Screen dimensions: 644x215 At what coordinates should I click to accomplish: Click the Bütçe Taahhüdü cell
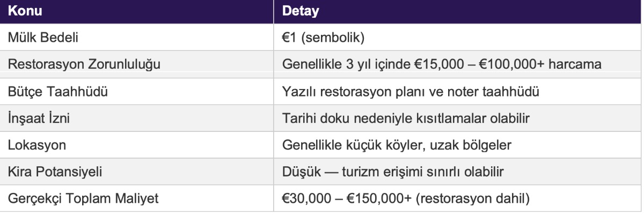pos(138,92)
